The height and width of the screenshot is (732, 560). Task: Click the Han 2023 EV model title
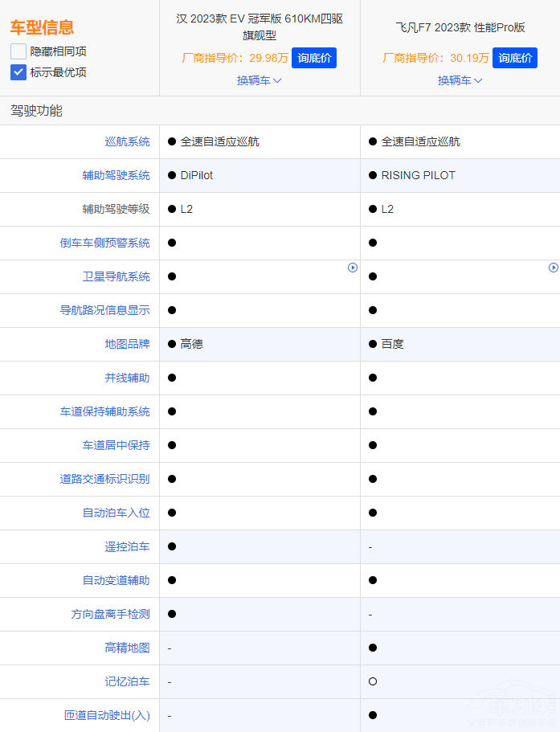[x=260, y=27]
